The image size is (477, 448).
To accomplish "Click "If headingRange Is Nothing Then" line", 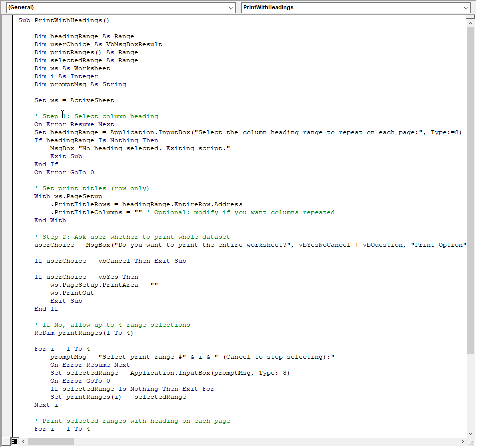I will click(96, 140).
